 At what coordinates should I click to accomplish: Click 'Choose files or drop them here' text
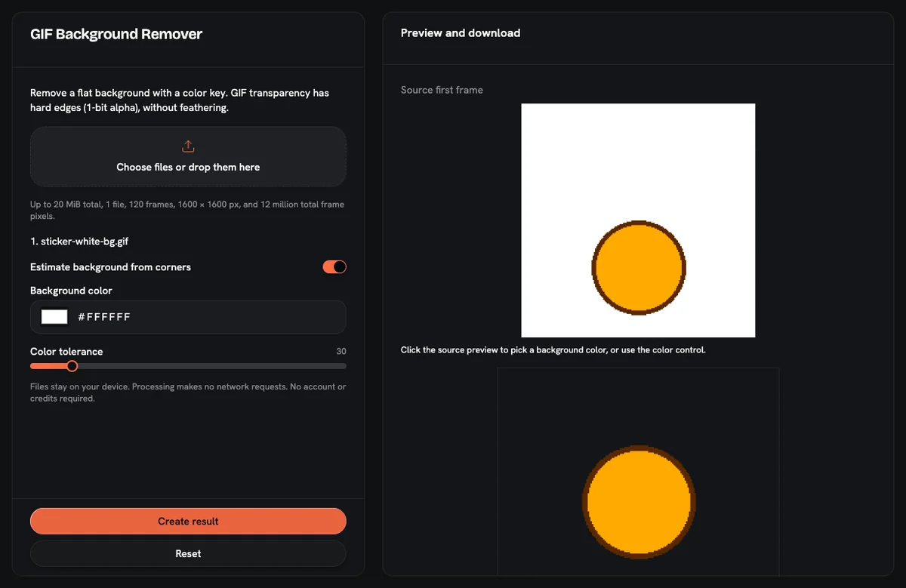(x=188, y=167)
